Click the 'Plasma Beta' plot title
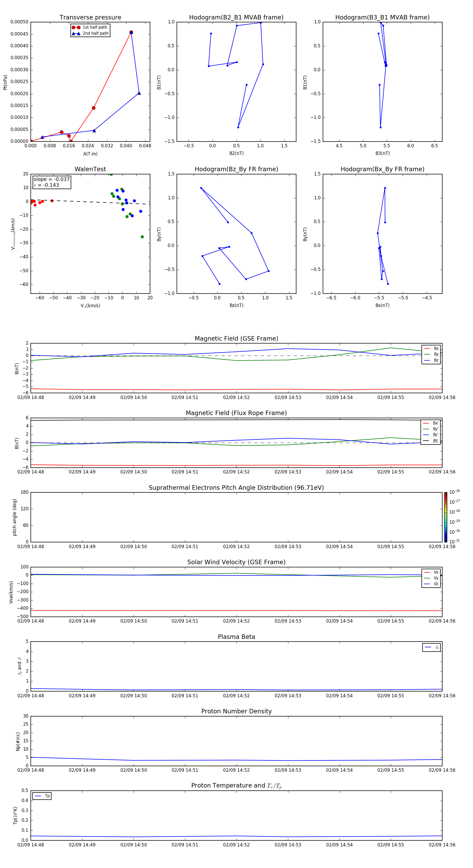Image resolution: width=473 pixels, height=868 pixels. (x=236, y=637)
